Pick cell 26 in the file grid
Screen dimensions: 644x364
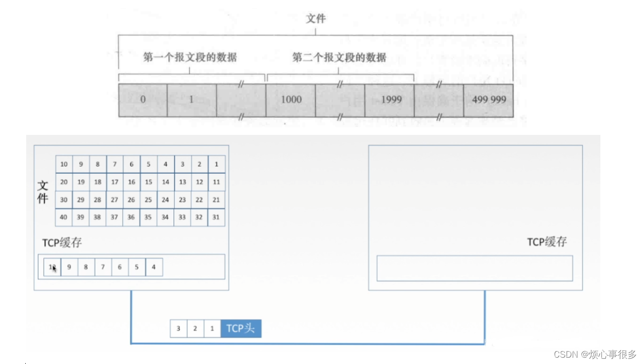click(131, 199)
